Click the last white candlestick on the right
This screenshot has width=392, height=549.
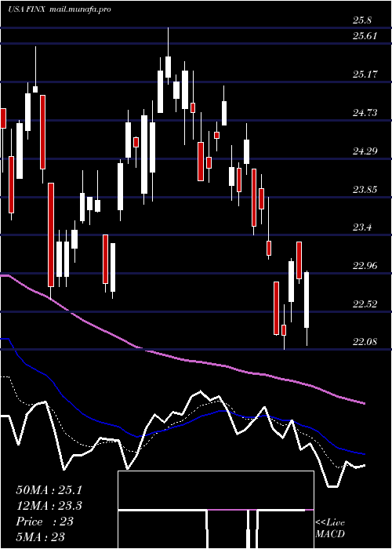pos(307,300)
